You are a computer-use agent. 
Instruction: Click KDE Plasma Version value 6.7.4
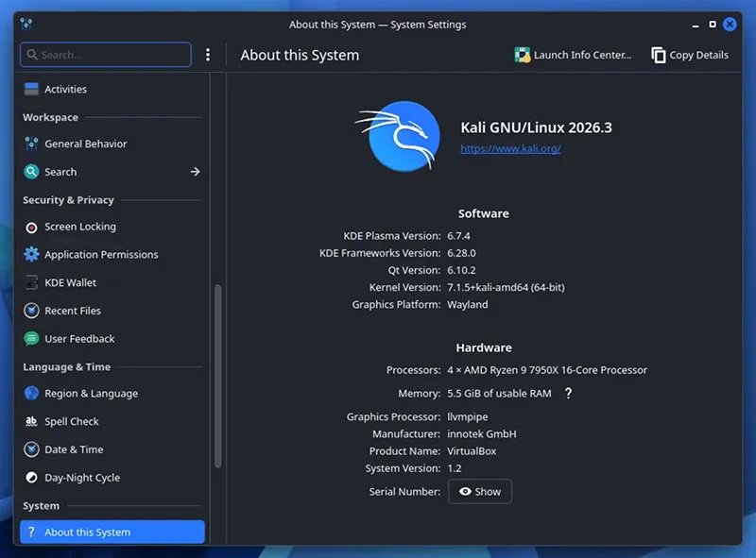(458, 236)
